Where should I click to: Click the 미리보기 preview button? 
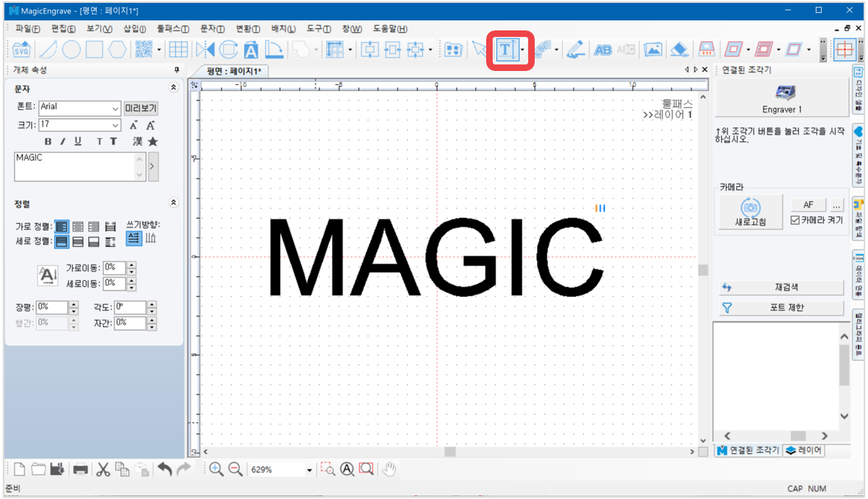point(141,108)
